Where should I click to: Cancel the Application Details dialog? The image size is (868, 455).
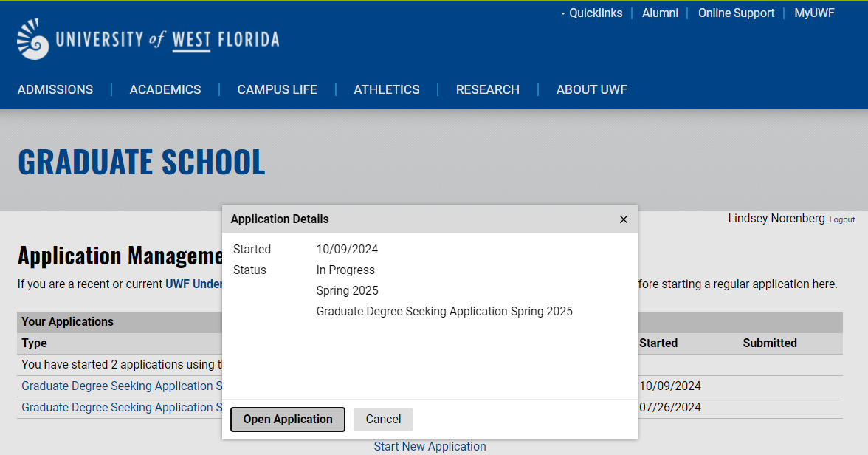(383, 420)
